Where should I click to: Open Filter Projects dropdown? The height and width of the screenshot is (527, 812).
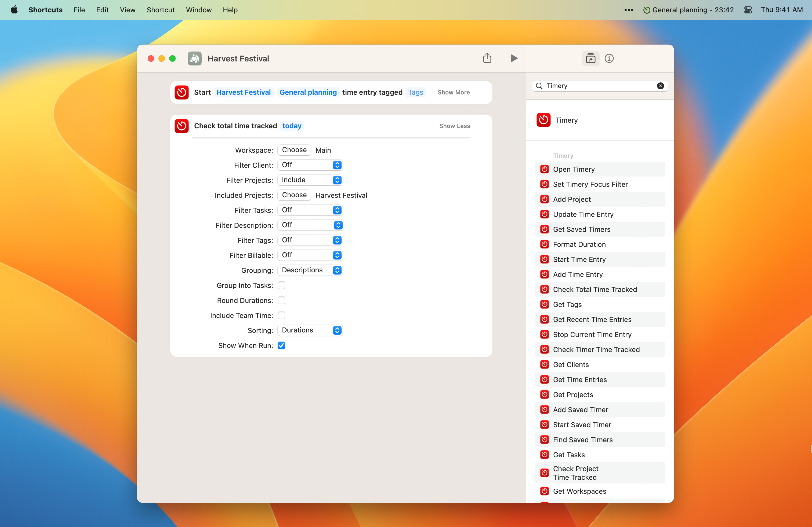(x=310, y=180)
